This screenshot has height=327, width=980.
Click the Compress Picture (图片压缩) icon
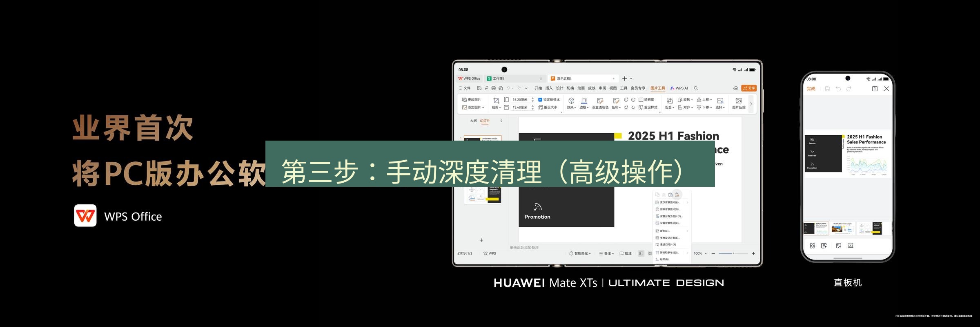[739, 101]
